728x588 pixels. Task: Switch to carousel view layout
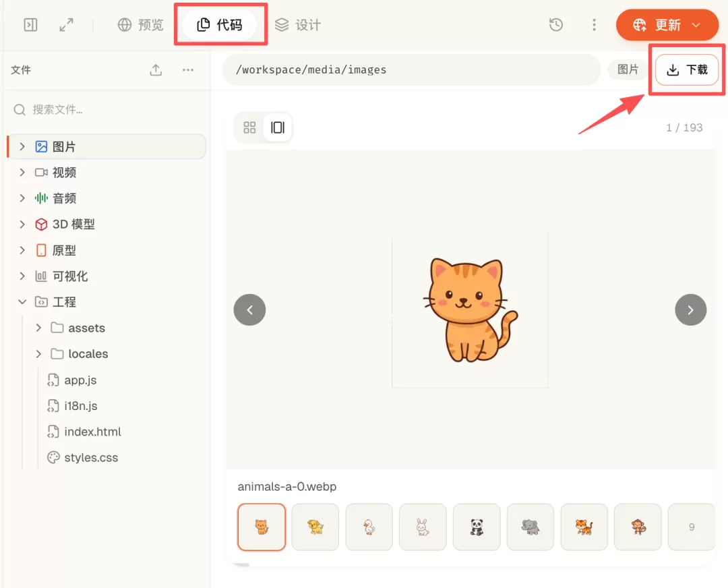(278, 127)
